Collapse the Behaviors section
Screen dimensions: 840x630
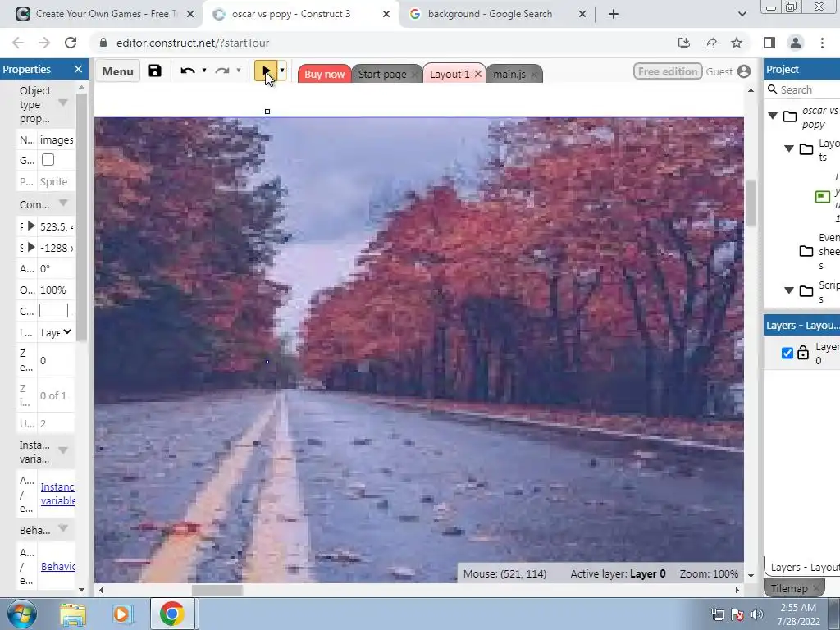(x=62, y=528)
